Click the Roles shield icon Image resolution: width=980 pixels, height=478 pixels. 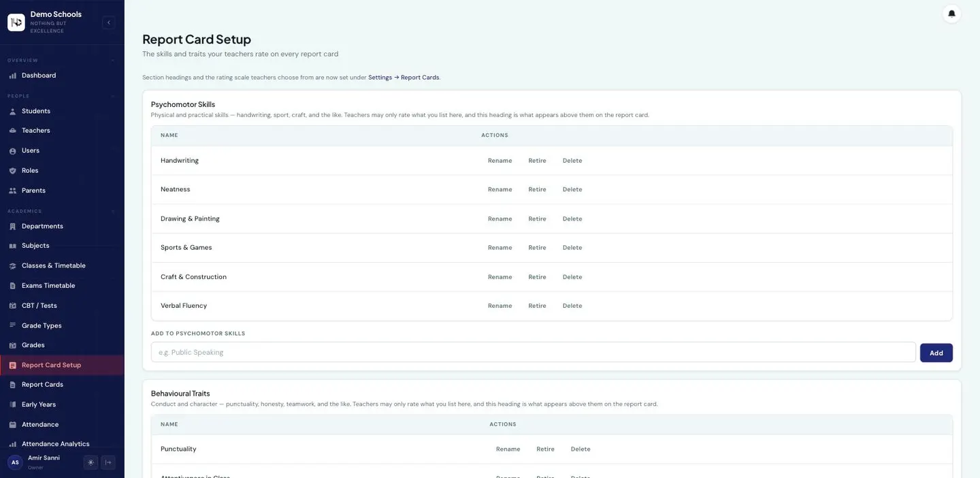pos(12,171)
